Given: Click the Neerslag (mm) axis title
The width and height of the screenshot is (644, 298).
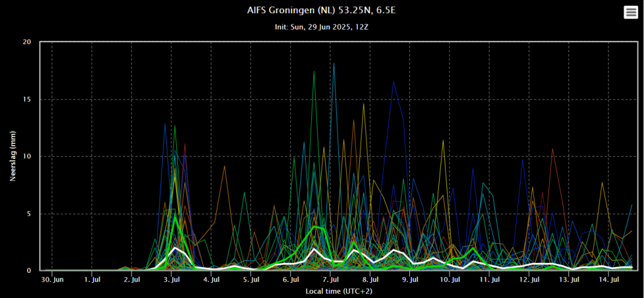Looking at the screenshot, I should pyautogui.click(x=13, y=156).
